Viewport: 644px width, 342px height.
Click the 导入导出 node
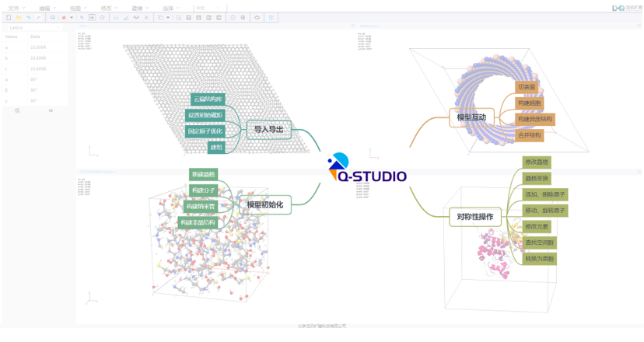pyautogui.click(x=268, y=130)
